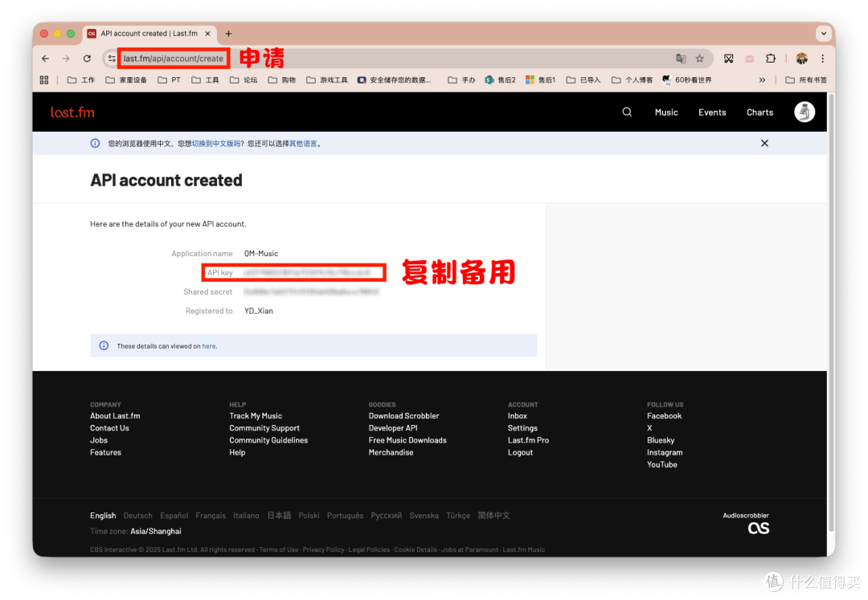Toggle the bookmark star for this page

click(x=701, y=58)
